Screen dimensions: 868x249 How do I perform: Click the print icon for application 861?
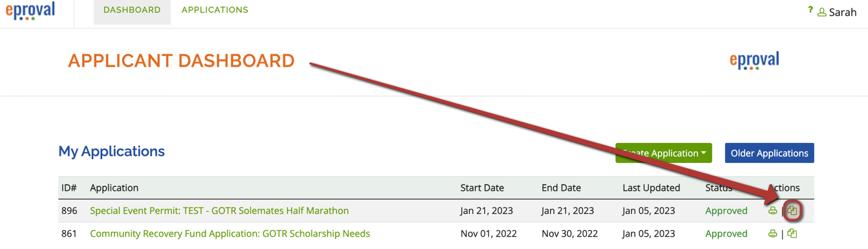[772, 233]
